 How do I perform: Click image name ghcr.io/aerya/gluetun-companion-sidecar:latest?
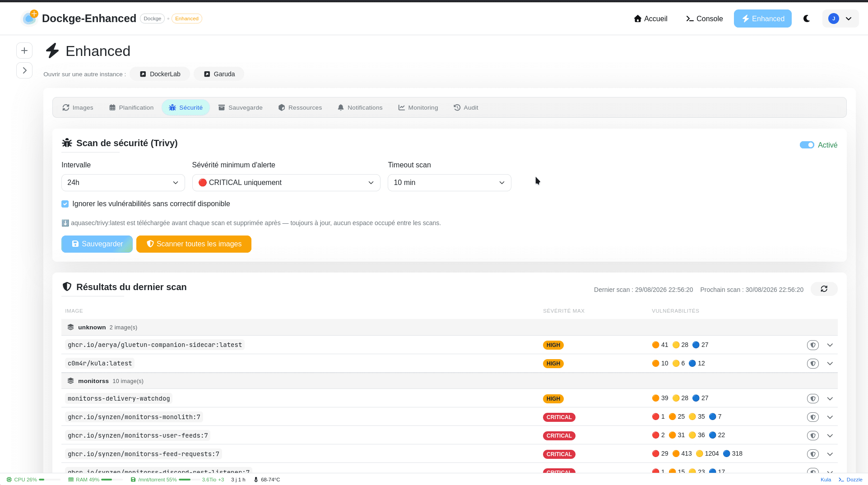pyautogui.click(x=155, y=345)
